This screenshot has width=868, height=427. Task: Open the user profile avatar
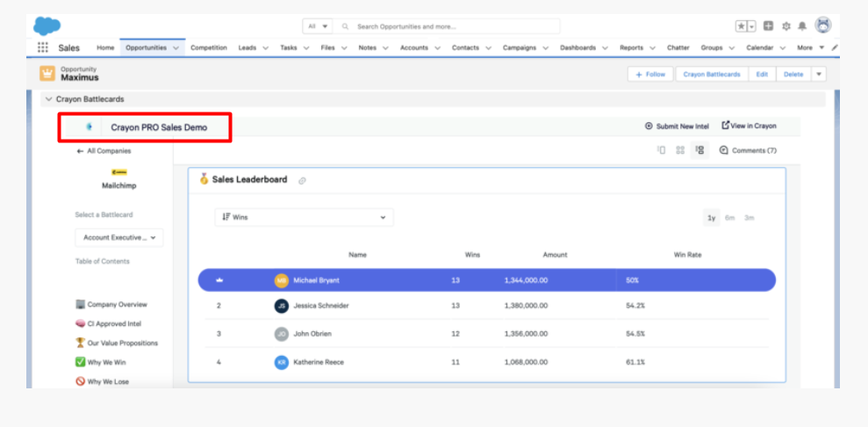(x=823, y=25)
